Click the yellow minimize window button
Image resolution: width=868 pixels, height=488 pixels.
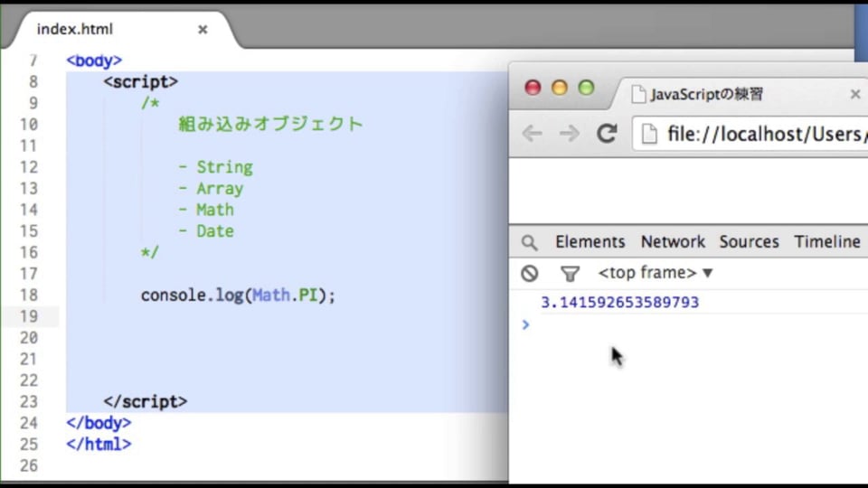tap(559, 88)
